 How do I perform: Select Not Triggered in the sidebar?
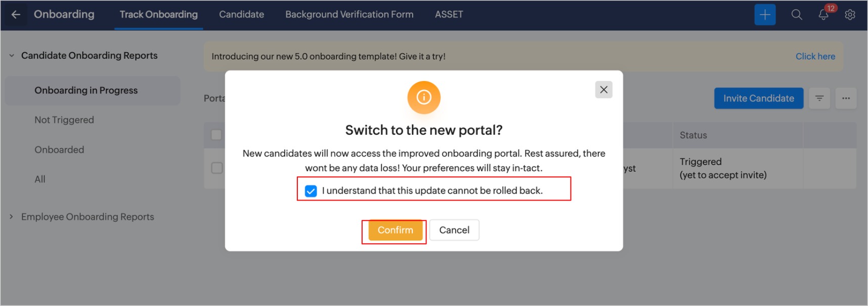64,120
